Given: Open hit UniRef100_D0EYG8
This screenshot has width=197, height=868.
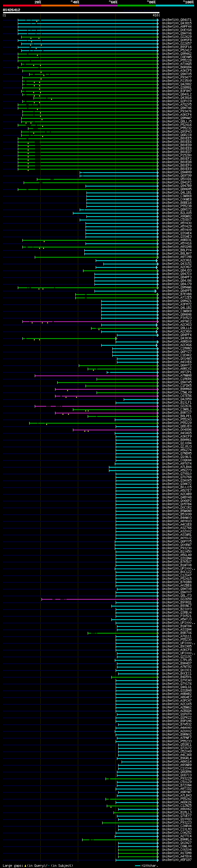Looking at the screenshot, I should [x=176, y=30].
